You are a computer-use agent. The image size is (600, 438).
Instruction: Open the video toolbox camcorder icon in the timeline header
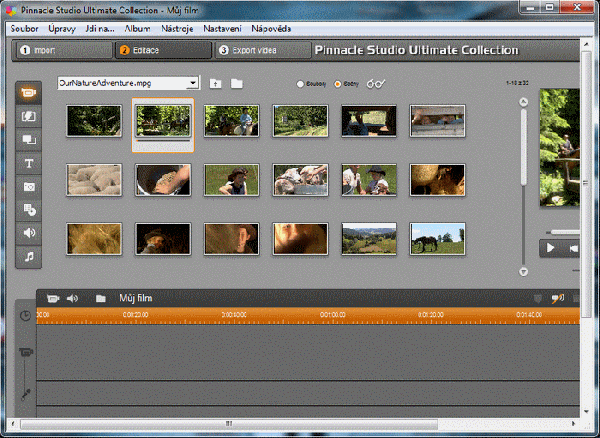pyautogui.click(x=53, y=298)
